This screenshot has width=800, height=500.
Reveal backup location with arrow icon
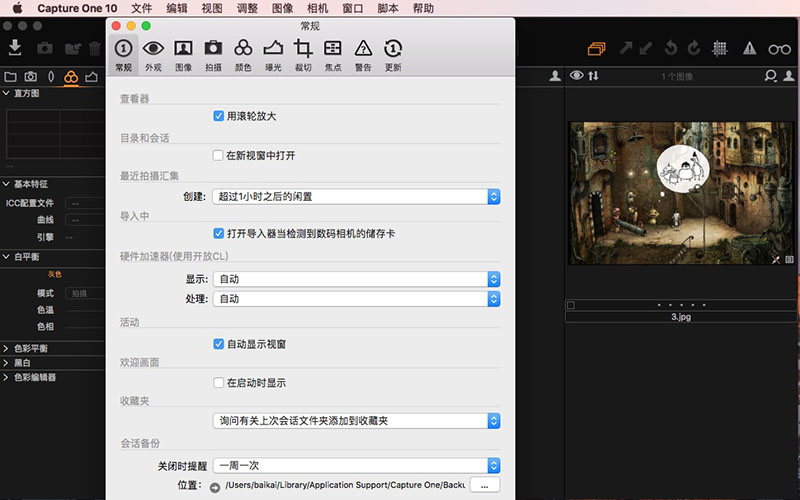point(215,487)
